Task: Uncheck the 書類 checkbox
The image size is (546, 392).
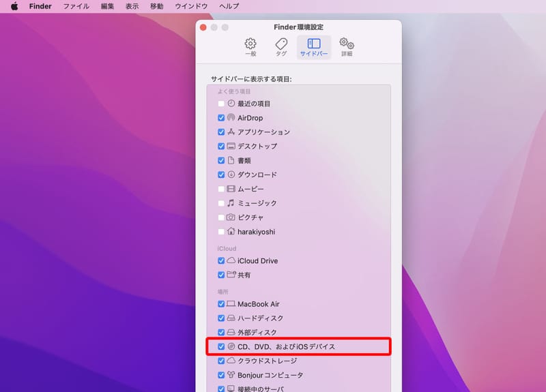Action: 221,160
